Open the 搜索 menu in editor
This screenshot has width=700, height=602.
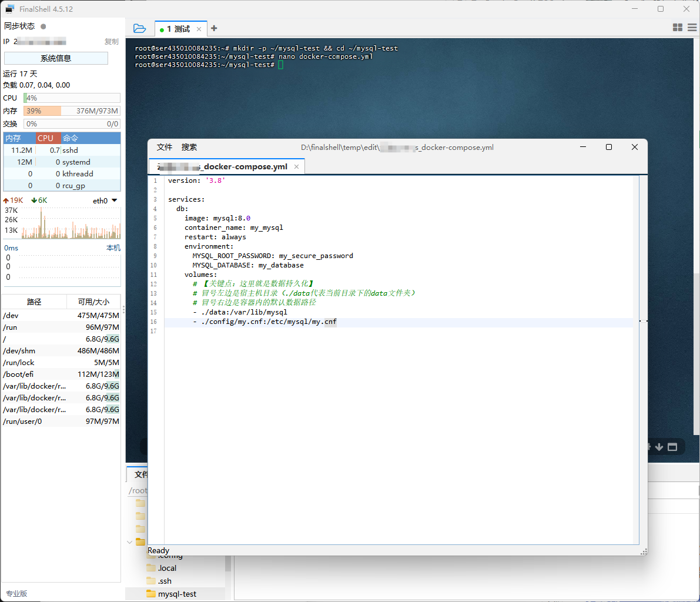tap(189, 147)
